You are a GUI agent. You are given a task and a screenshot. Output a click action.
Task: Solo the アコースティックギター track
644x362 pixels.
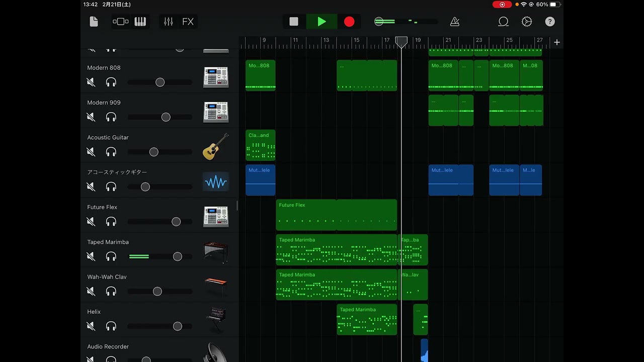point(111,187)
